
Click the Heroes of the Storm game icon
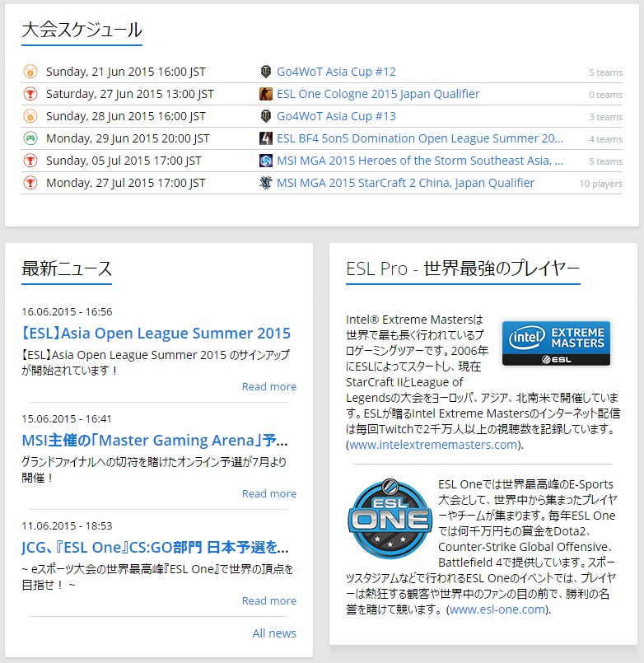tap(265, 161)
